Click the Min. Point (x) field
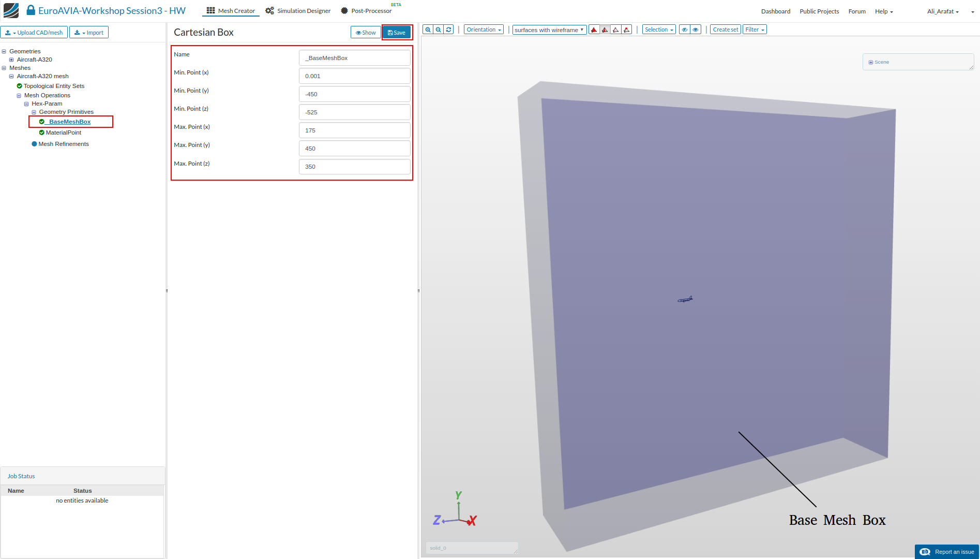The height and width of the screenshot is (559, 980). coord(355,76)
